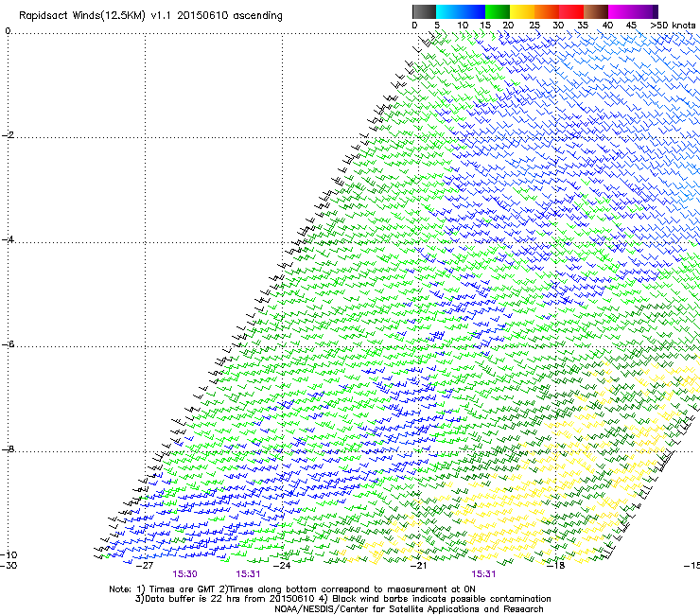
Task: Select the yellow 20-25 knots legend color
Action: [x=522, y=11]
